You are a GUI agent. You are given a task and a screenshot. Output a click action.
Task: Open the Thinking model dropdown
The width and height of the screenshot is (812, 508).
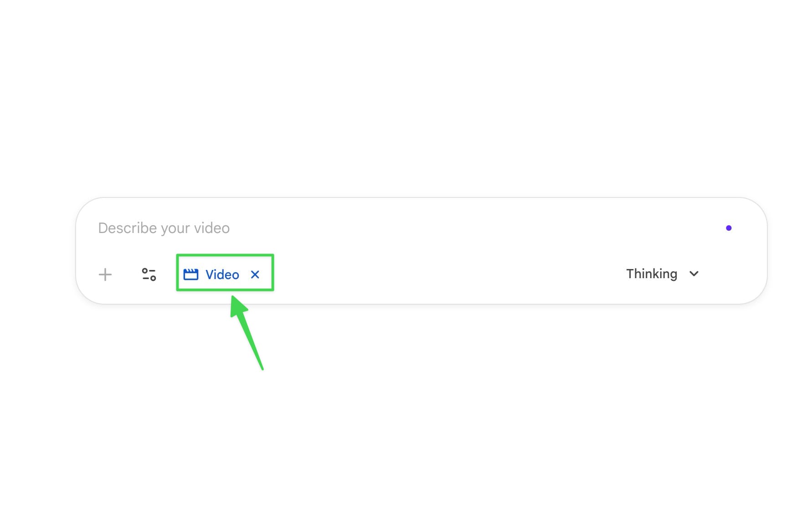(662, 274)
